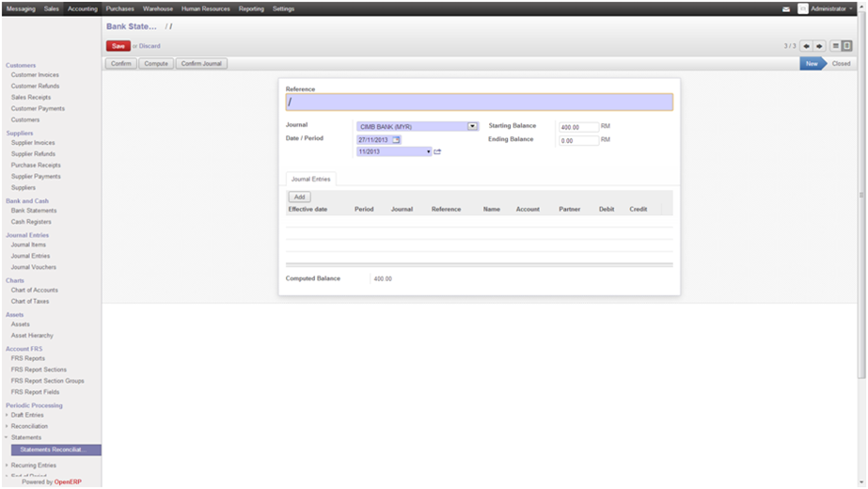Sort by Debit column header
This screenshot has height=489, width=868.
[607, 210]
